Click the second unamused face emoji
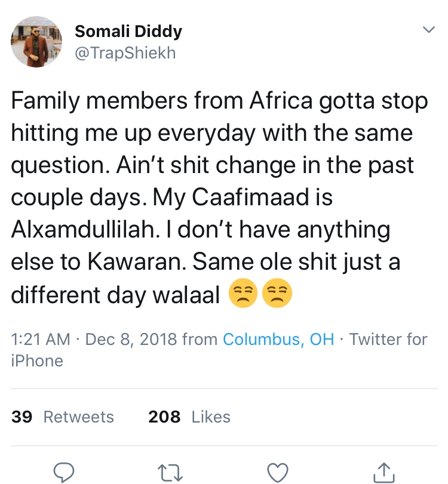This screenshot has height=484, width=448. coord(278,294)
